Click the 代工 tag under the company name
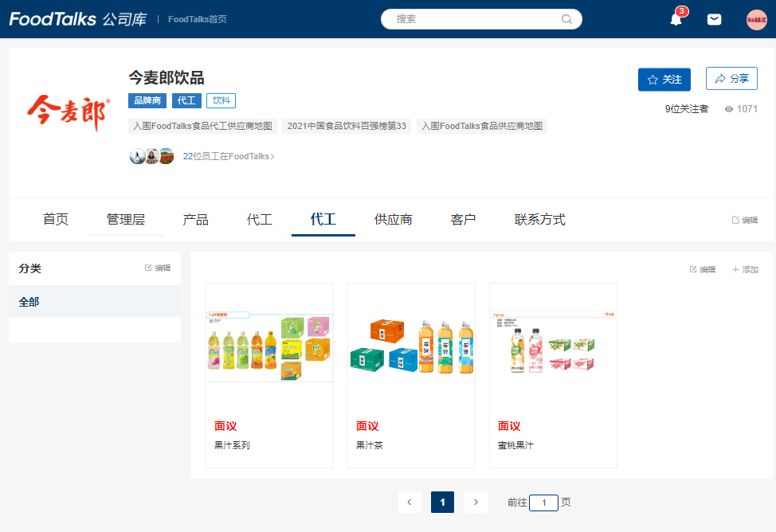 coord(186,100)
